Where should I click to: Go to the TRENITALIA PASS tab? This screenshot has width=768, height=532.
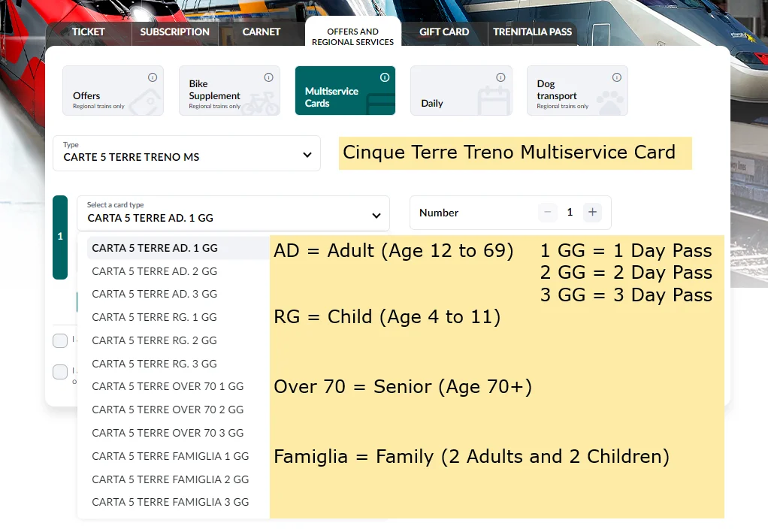point(532,32)
